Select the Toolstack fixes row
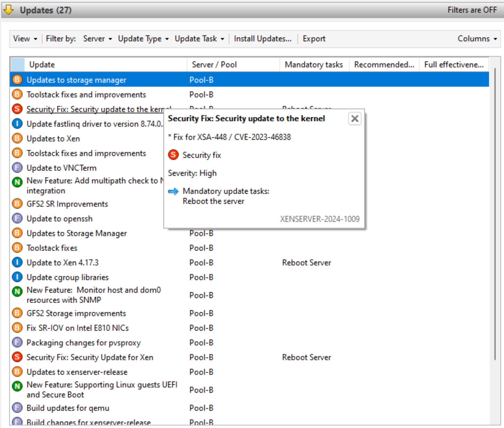 tap(249, 248)
